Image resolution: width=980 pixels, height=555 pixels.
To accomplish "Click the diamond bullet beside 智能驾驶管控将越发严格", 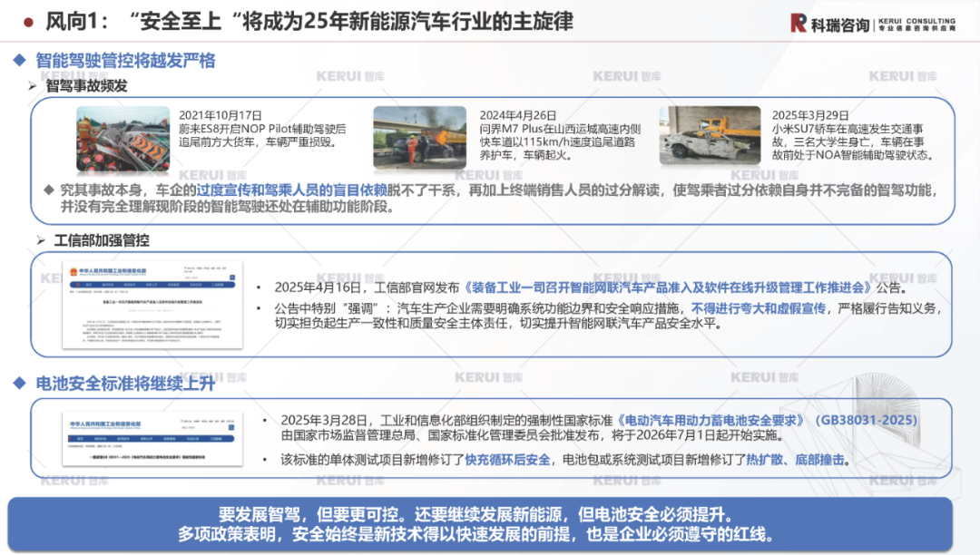I will pos(20,60).
